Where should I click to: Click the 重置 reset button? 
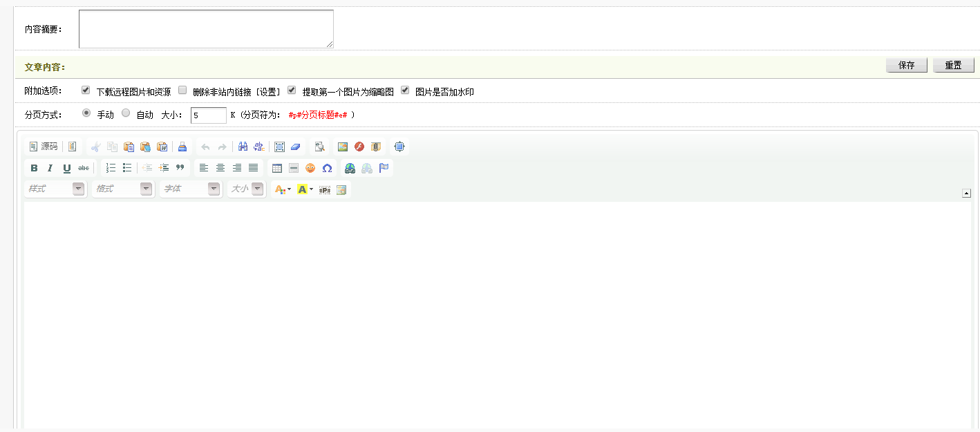coord(953,65)
